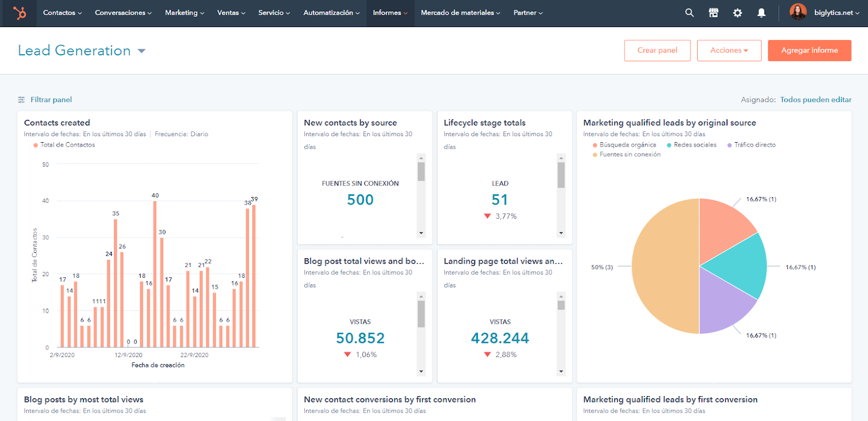Open the Acciones dropdown button
Screen dimensions: 868x421
(x=729, y=50)
